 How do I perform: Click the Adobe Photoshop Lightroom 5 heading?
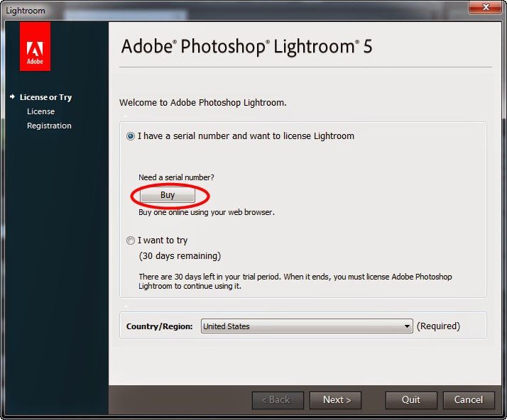click(x=246, y=47)
